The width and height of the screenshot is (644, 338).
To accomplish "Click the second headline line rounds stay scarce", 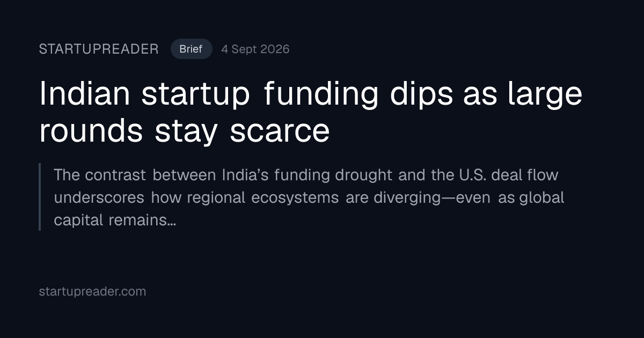I will point(184,131).
